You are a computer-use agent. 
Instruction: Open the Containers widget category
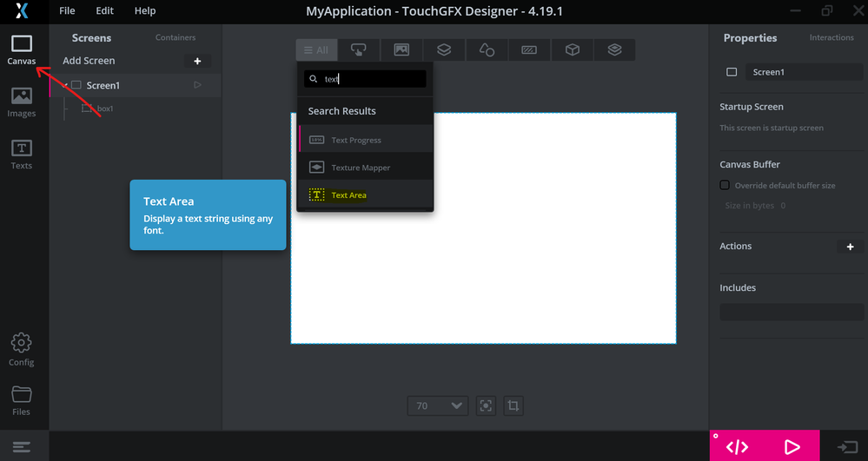(x=444, y=49)
